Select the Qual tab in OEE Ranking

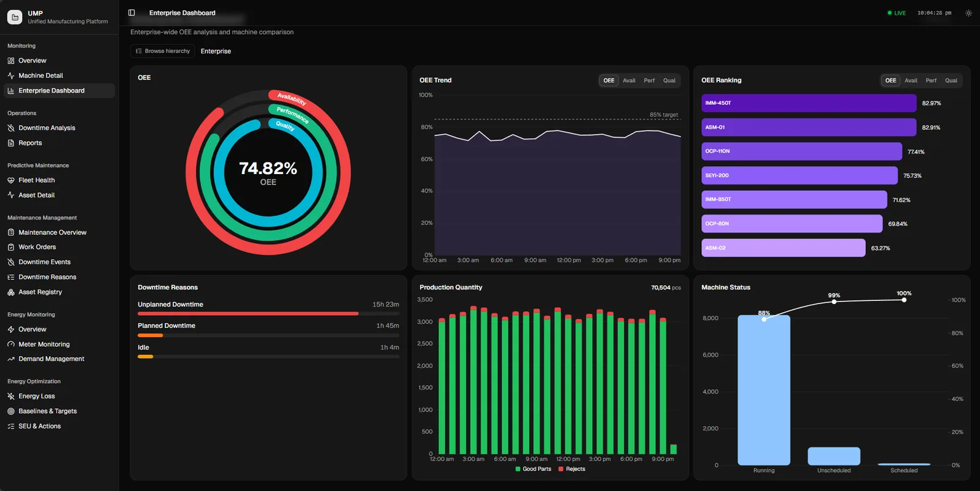click(x=951, y=80)
